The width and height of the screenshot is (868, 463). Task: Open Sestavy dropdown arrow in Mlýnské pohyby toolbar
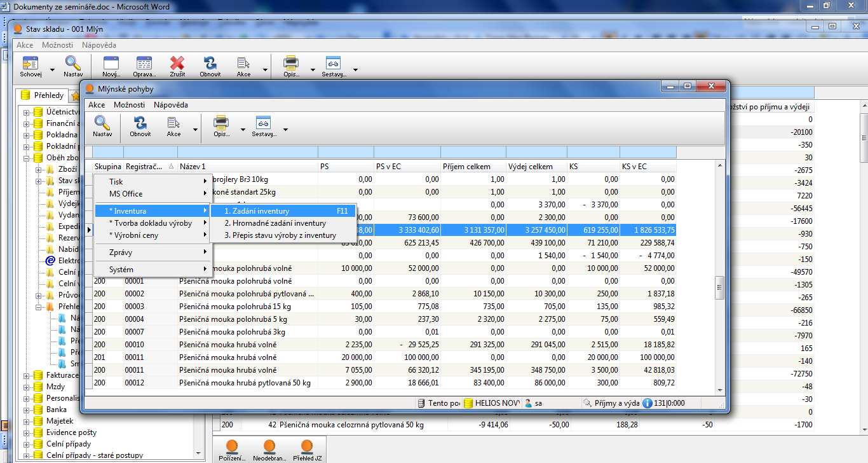tap(285, 129)
